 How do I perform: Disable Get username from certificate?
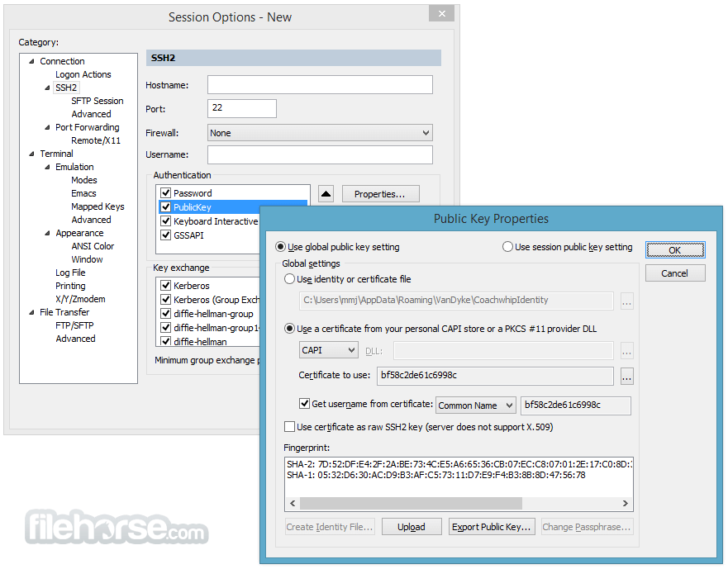coord(305,403)
